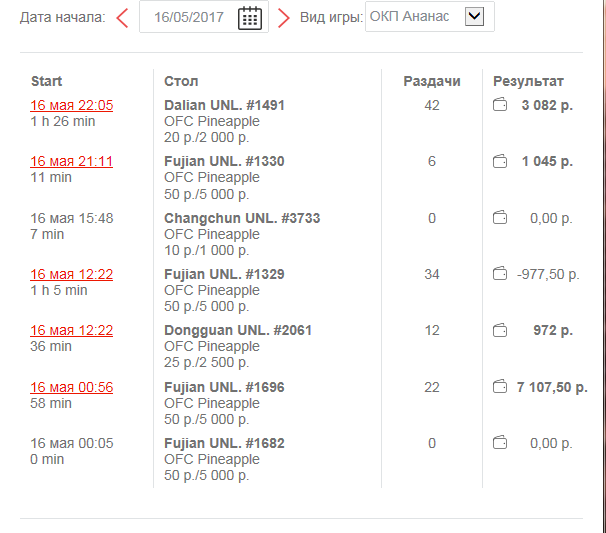Click wallet icon next to 972 р.

pyautogui.click(x=500, y=330)
